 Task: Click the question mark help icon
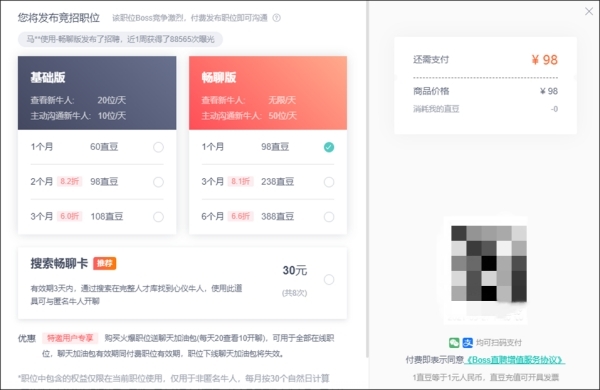click(276, 18)
